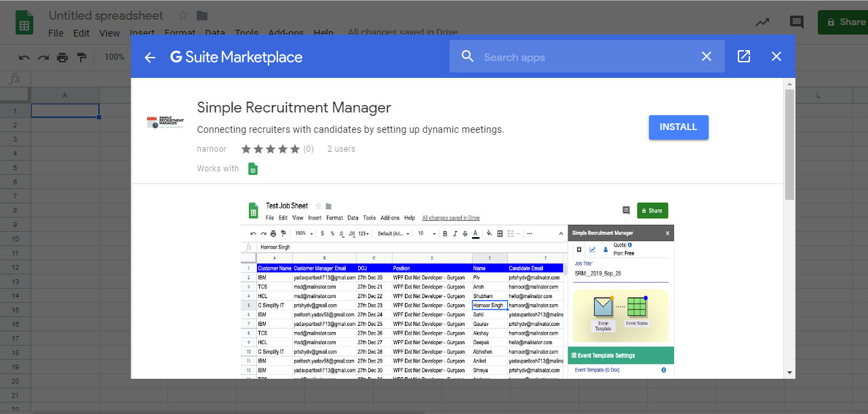
Task: Click All changes saved in Drive
Action: coord(403,32)
